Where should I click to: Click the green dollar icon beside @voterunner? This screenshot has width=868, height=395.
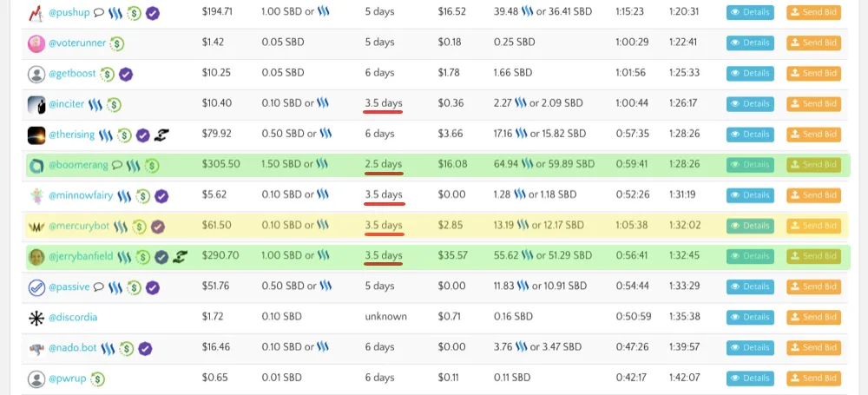(x=116, y=43)
